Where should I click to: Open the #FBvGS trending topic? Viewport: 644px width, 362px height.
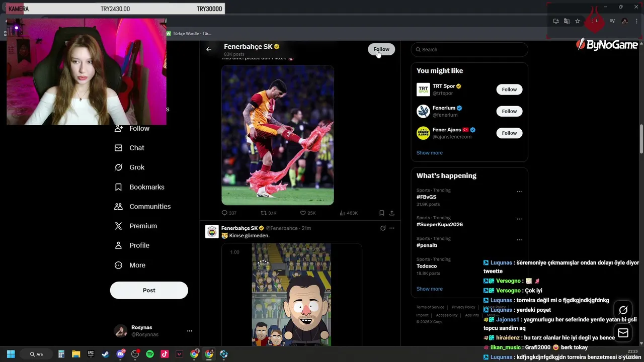coord(426,197)
